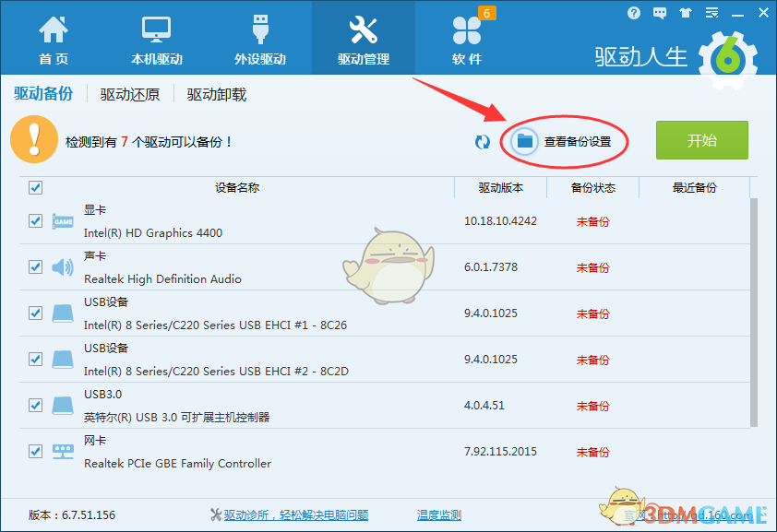Toggle the select-all checkbox in header
This screenshot has height=532, width=777.
(x=35, y=187)
